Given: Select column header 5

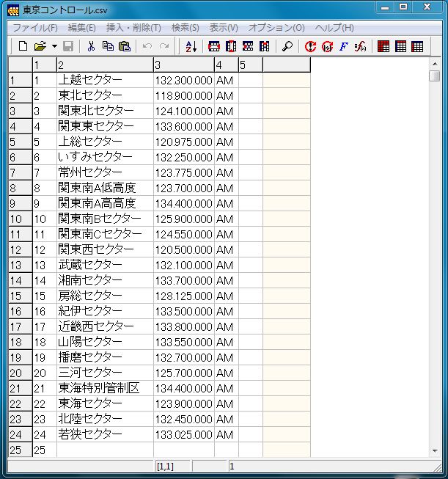Looking at the screenshot, I should point(251,65).
